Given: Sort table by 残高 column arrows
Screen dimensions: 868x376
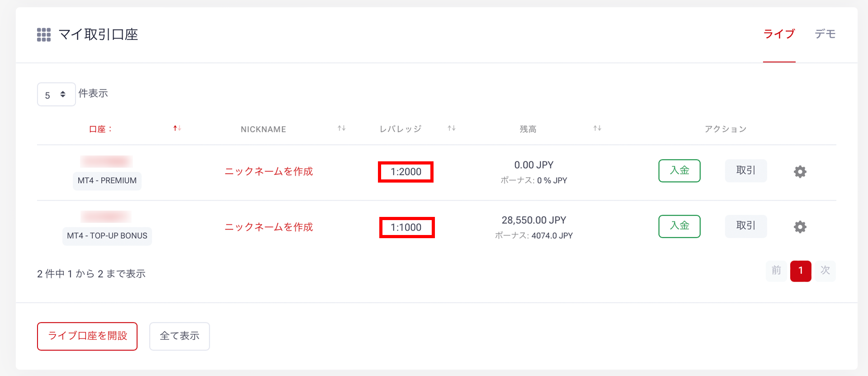Looking at the screenshot, I should click(597, 129).
